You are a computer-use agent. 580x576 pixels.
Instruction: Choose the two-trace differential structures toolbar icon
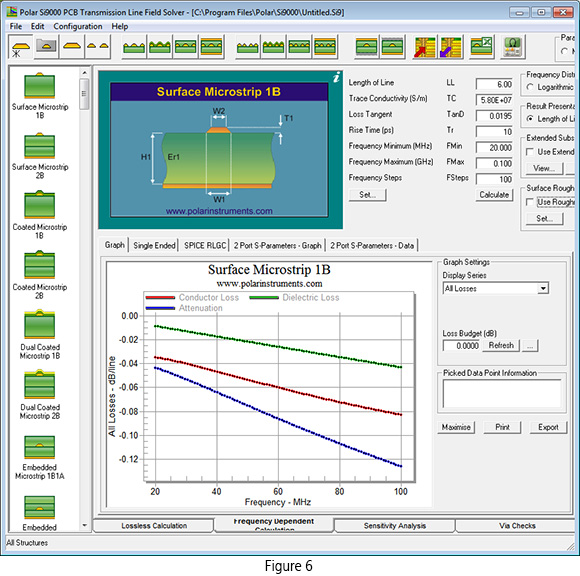[98, 47]
